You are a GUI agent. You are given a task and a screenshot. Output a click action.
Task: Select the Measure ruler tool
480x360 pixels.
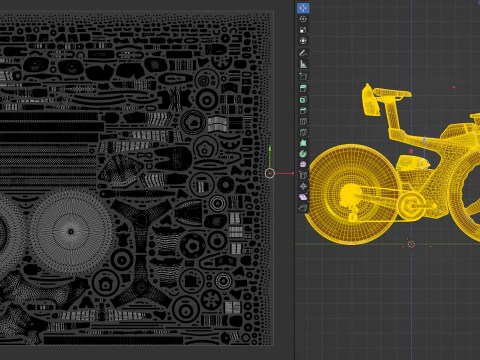(x=303, y=64)
